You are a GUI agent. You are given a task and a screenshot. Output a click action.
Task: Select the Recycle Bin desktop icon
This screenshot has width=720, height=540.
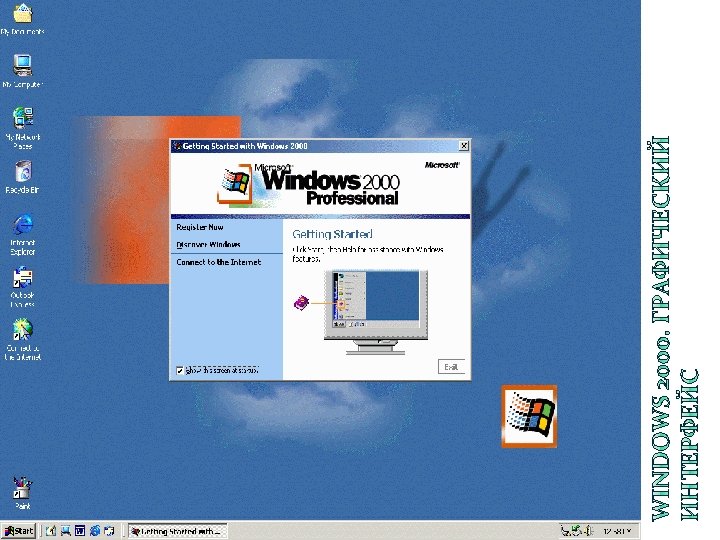click(22, 176)
